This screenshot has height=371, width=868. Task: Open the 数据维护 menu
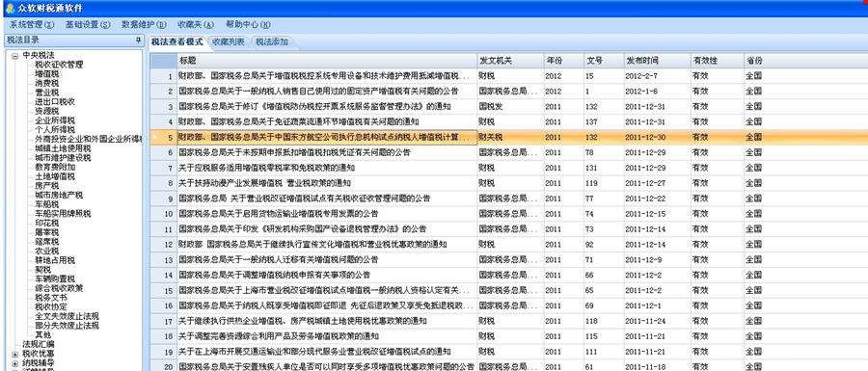(144, 25)
